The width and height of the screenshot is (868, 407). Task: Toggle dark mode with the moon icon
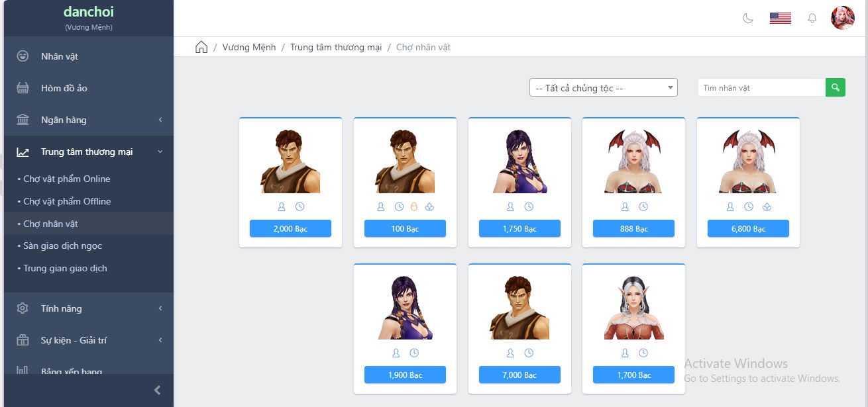748,18
